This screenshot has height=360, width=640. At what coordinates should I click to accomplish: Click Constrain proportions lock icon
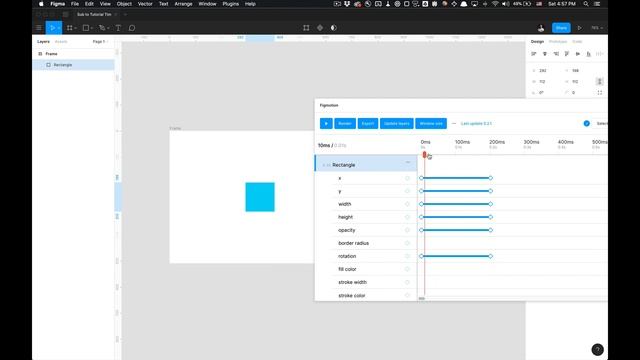(600, 81)
